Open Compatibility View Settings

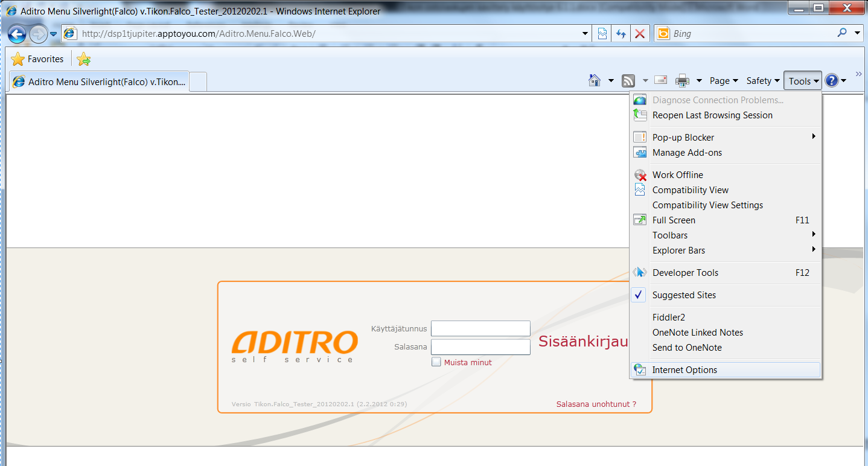pos(726,205)
